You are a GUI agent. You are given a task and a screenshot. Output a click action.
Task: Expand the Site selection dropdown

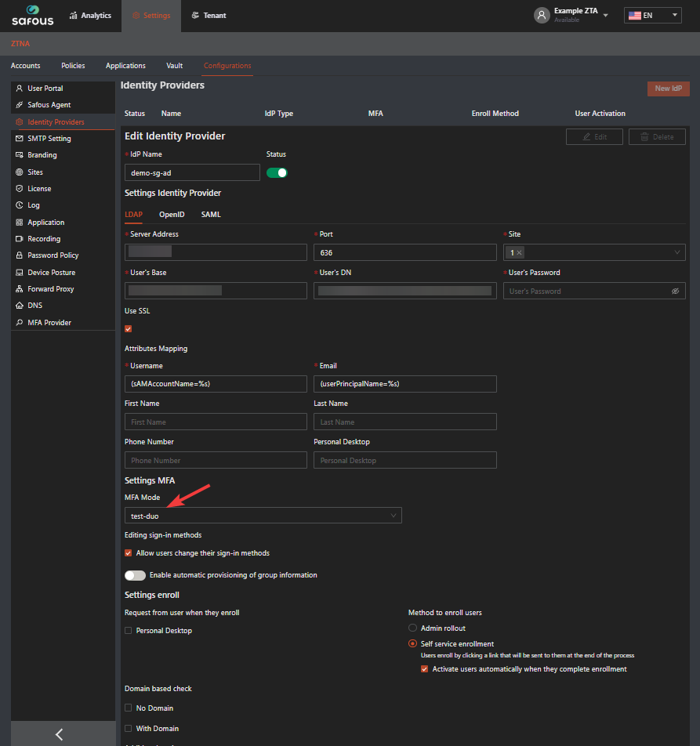[x=676, y=252]
